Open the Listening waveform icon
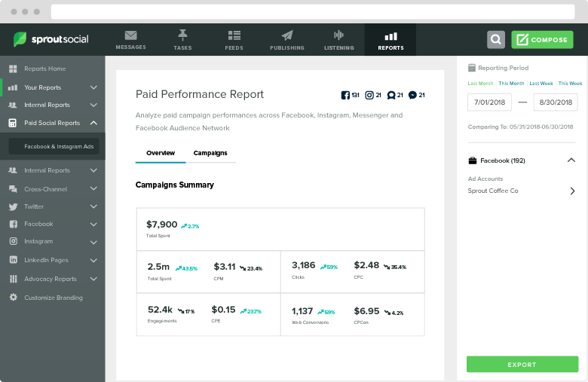 tap(338, 36)
